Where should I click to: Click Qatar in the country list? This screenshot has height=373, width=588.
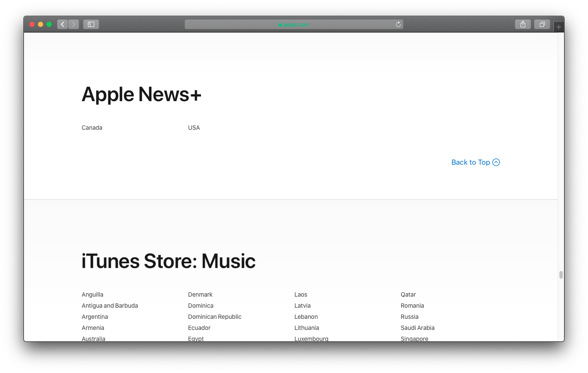click(x=408, y=294)
